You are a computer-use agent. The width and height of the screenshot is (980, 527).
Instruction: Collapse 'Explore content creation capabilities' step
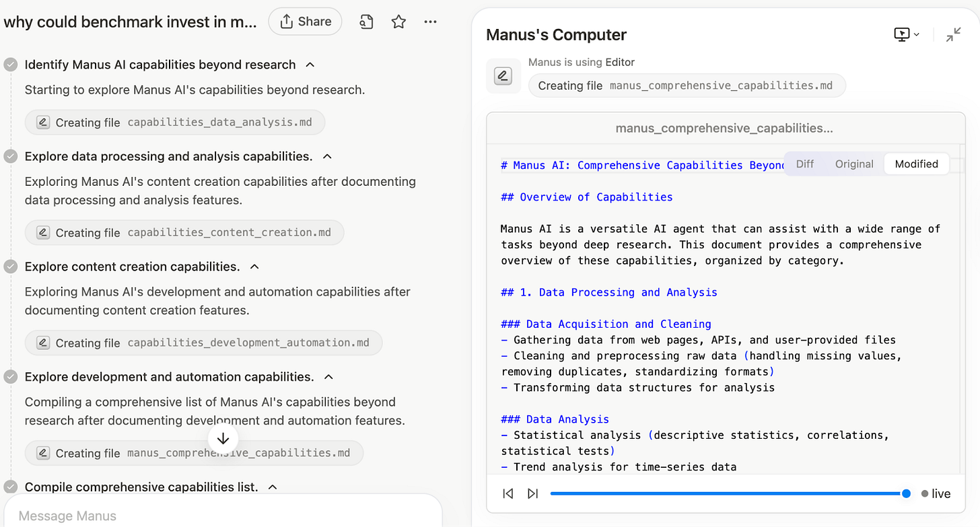(254, 267)
